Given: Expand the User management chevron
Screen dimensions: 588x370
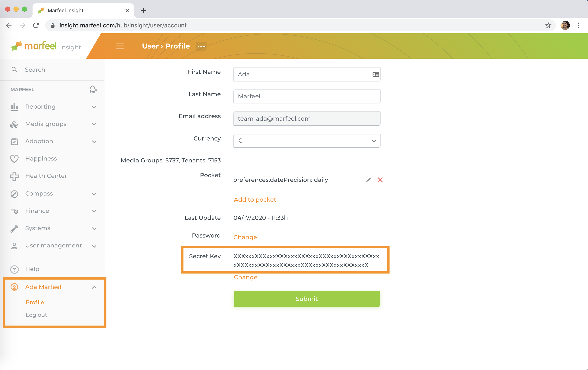Looking at the screenshot, I should point(94,246).
